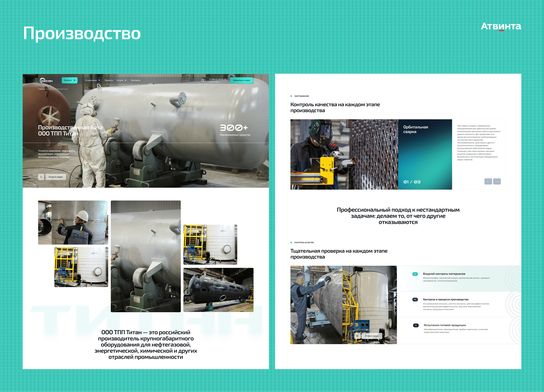Click the Titan gear logo in the header

46,80
